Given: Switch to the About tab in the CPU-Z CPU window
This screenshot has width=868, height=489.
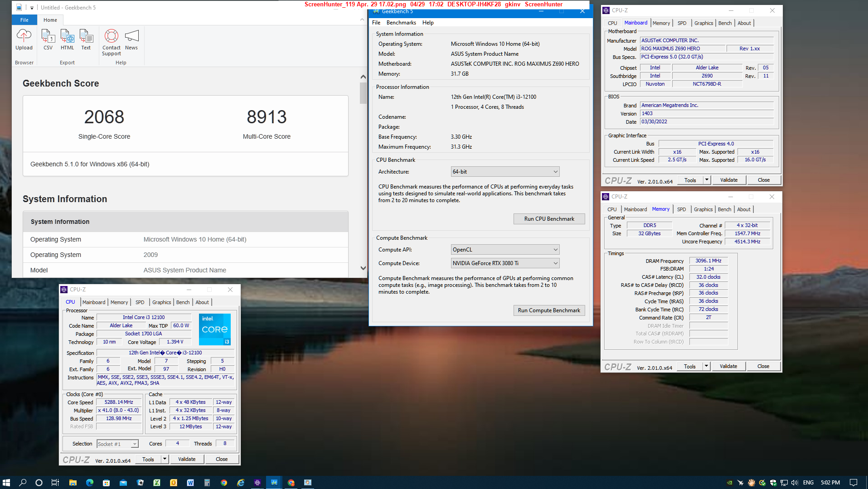Looking at the screenshot, I should [202, 302].
